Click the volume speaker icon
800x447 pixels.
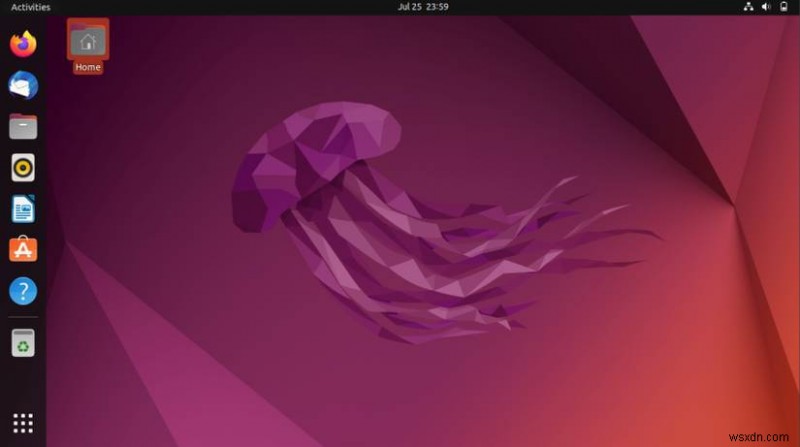[x=766, y=7]
